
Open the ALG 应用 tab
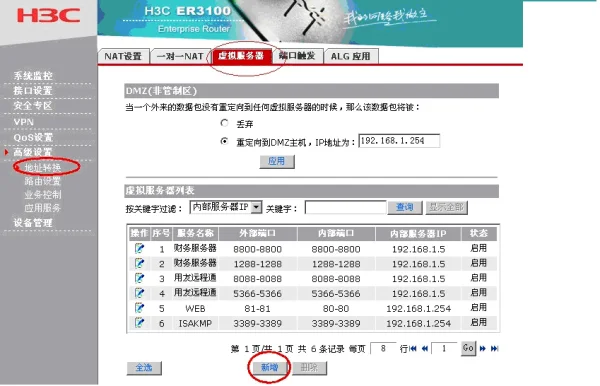[x=351, y=56]
